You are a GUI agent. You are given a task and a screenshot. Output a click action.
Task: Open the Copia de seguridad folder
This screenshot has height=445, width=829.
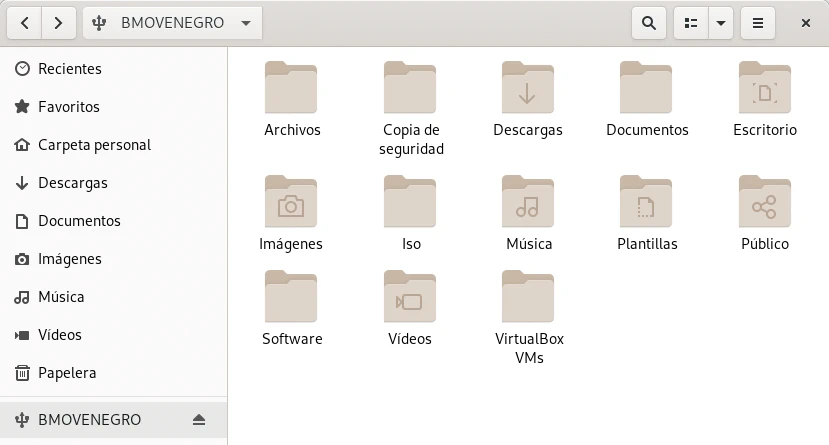[x=409, y=88]
